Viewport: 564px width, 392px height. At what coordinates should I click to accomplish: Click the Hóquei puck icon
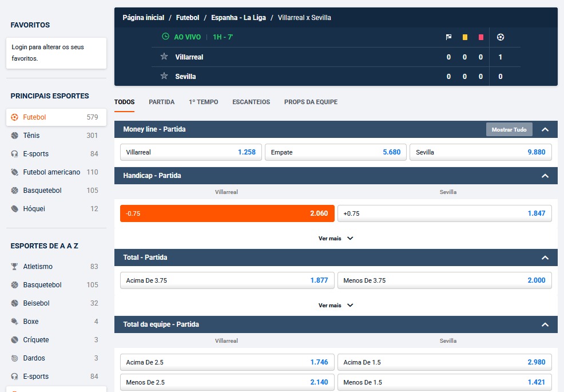pos(15,209)
